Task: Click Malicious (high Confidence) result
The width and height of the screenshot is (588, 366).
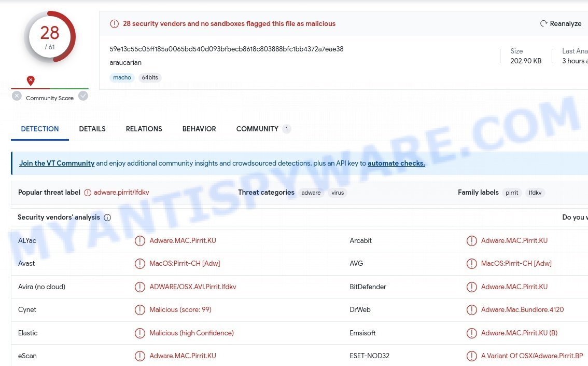Action: click(192, 333)
